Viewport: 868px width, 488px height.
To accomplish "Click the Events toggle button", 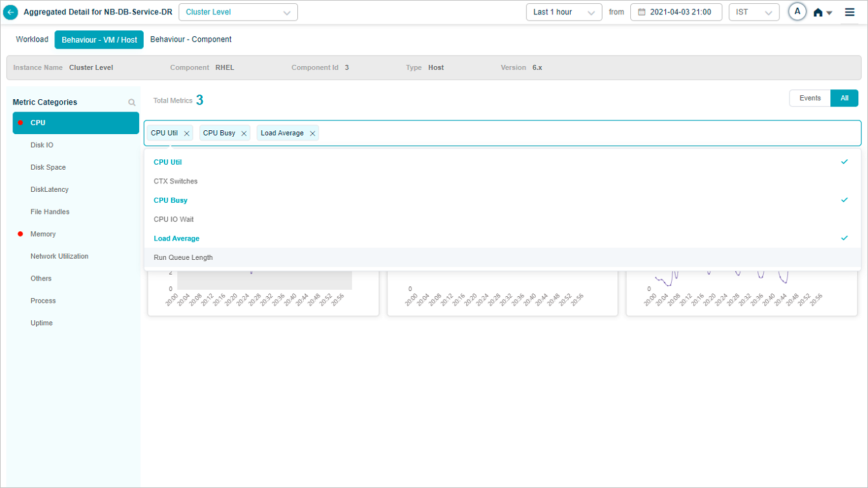I will coord(810,99).
